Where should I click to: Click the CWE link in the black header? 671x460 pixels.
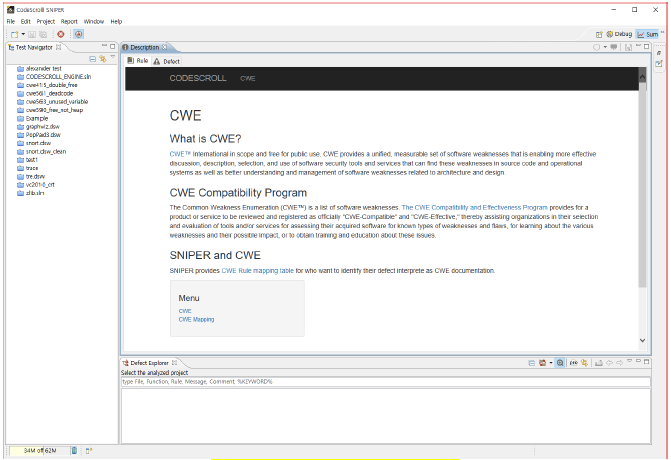247,79
